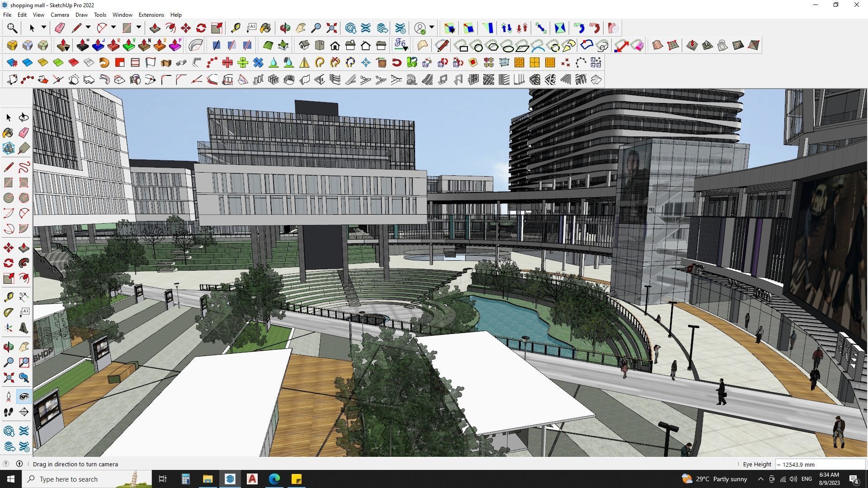
Task: Select the Eraser tool in top toolbar
Action: tap(60, 28)
